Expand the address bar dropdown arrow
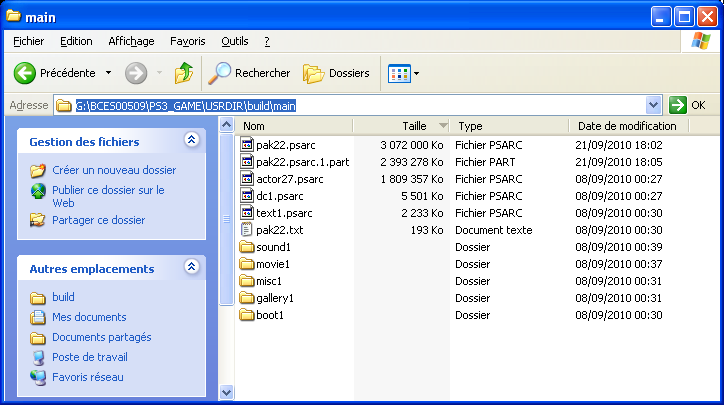 click(x=654, y=105)
